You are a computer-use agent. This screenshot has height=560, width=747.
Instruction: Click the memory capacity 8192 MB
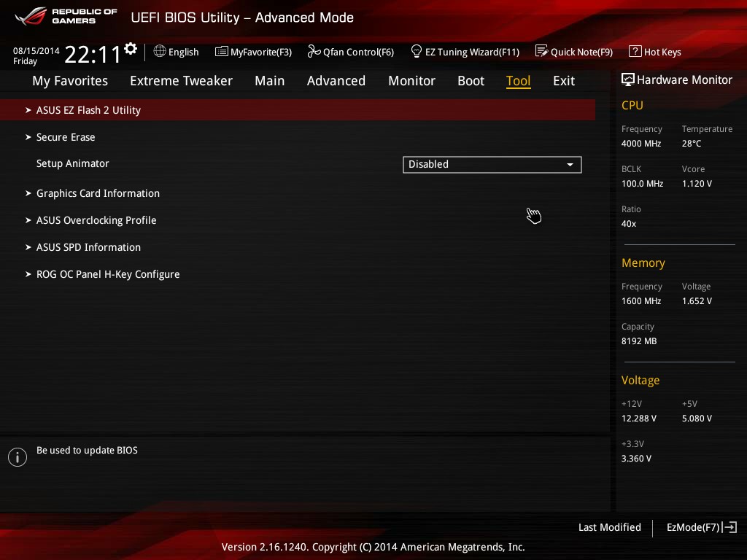coord(639,341)
